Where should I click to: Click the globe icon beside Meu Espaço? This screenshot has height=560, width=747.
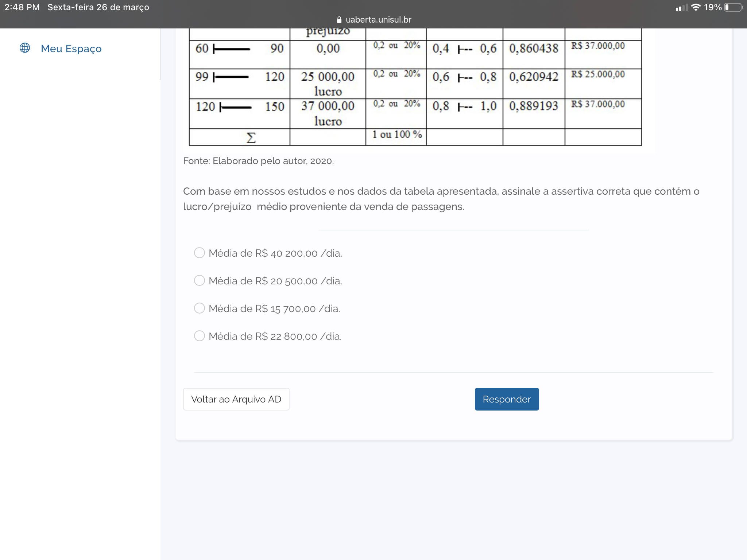coord(25,48)
